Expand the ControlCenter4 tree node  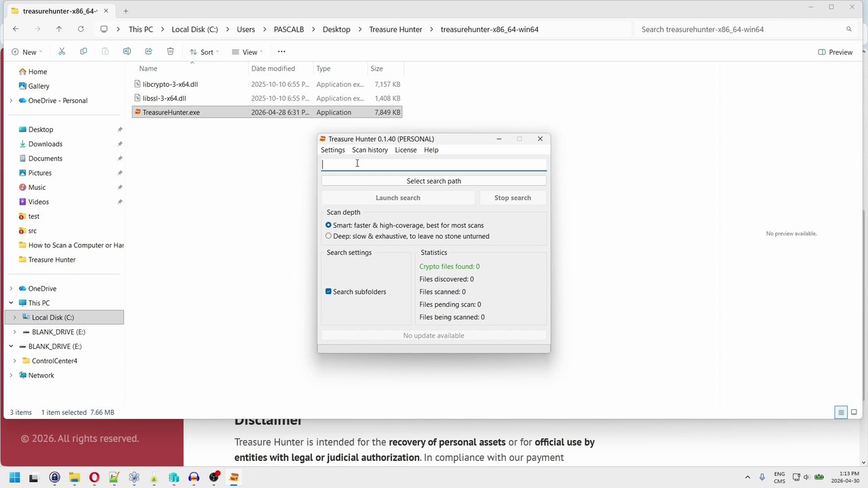[15, 361]
